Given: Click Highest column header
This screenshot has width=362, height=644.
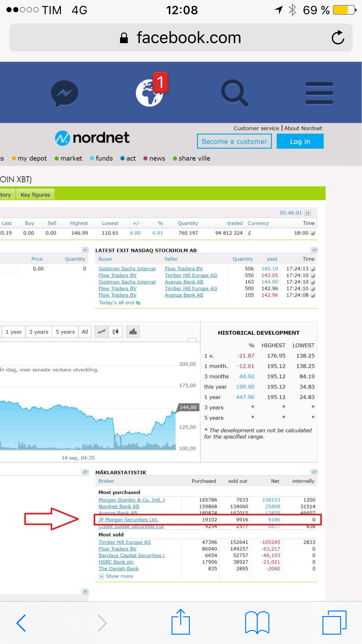Looking at the screenshot, I should point(79,223).
